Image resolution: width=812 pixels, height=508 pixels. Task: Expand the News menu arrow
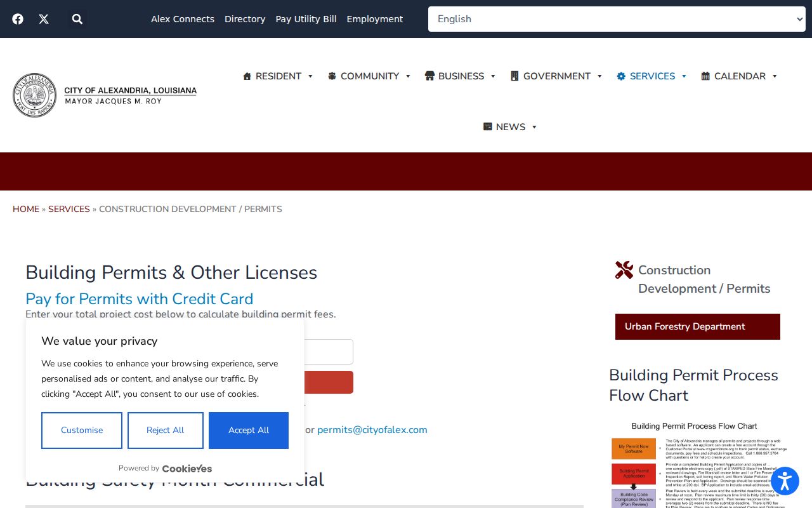click(x=534, y=127)
